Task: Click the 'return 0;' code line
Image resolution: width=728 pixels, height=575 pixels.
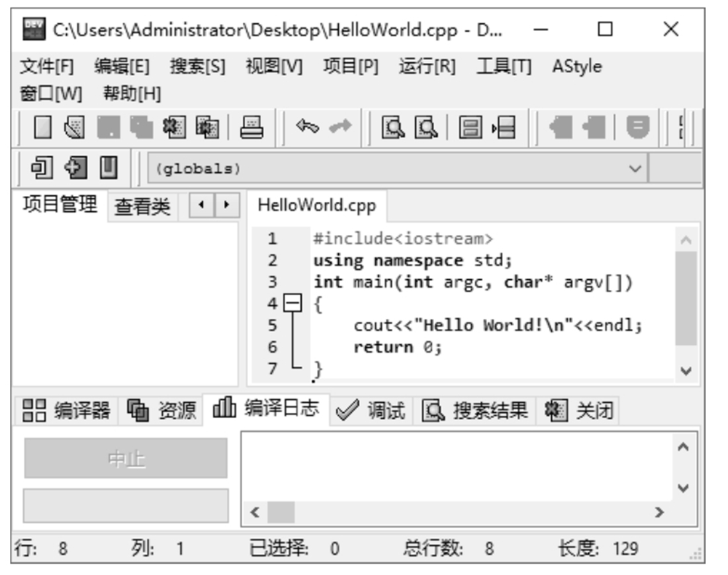Action: click(x=398, y=347)
